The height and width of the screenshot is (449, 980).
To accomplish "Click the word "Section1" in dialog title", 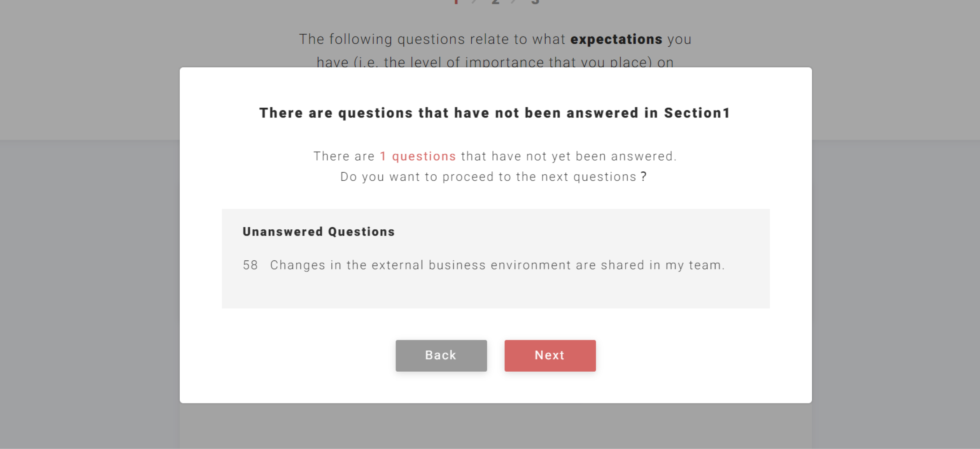I will [697, 113].
